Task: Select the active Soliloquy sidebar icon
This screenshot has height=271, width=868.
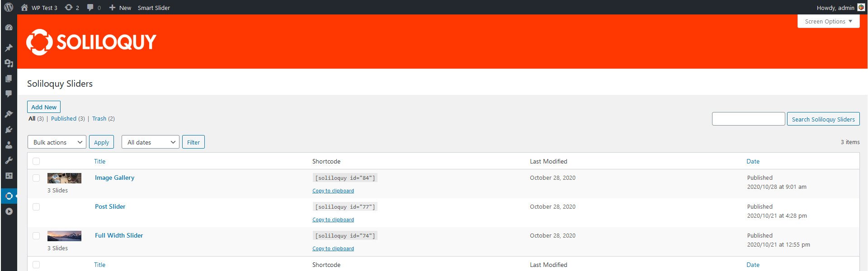Action: (9, 196)
